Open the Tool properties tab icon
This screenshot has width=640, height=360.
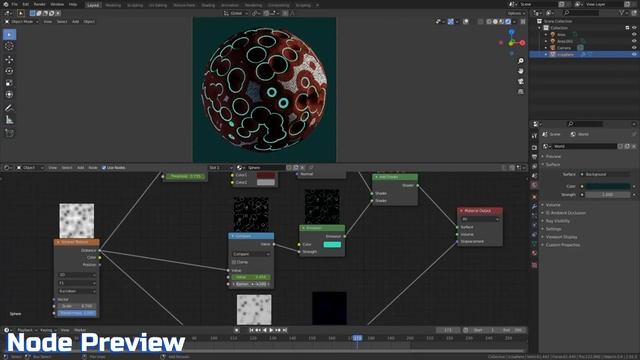[534, 136]
